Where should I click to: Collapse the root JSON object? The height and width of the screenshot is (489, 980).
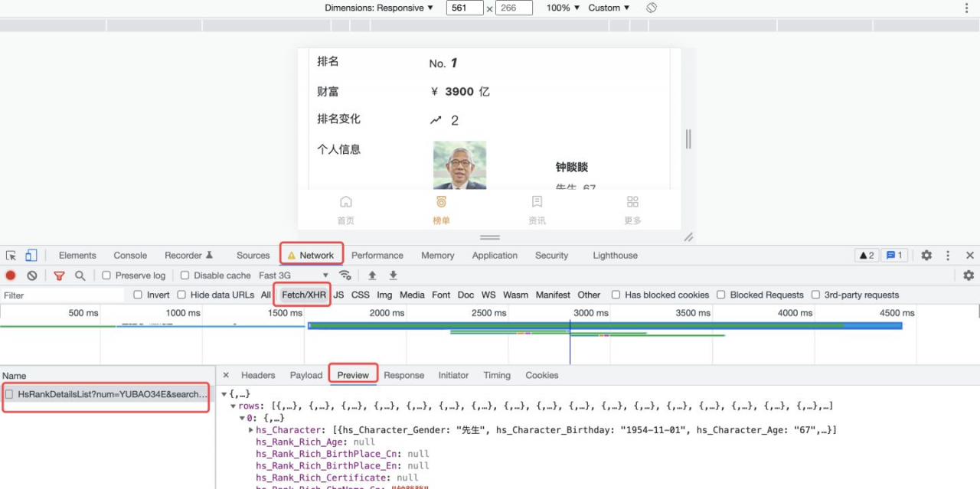pyautogui.click(x=224, y=393)
